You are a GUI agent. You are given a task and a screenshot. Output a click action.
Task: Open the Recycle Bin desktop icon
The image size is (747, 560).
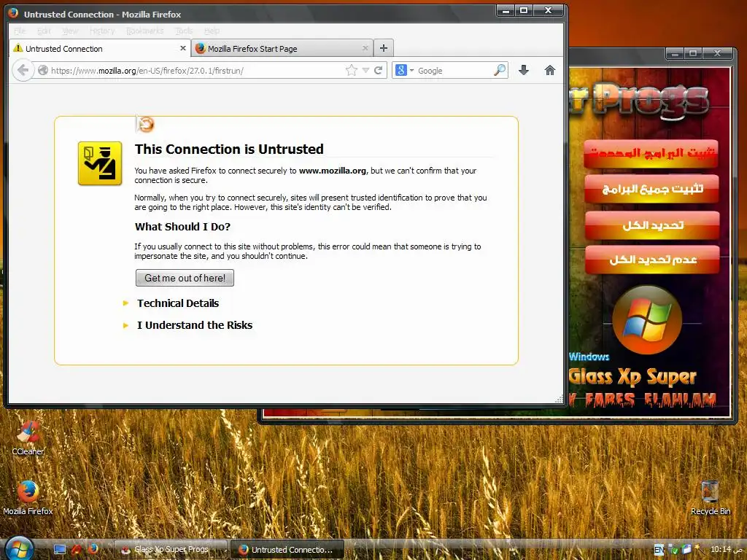[711, 497]
